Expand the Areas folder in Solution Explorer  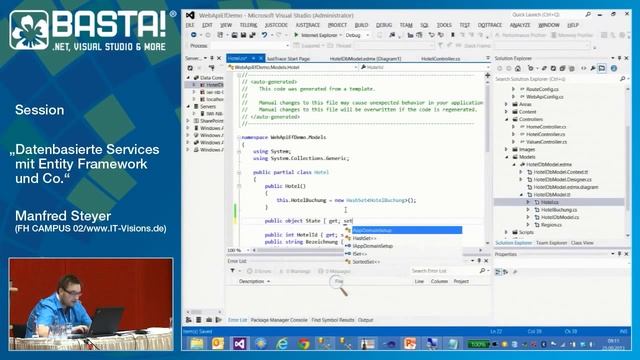coord(507,104)
